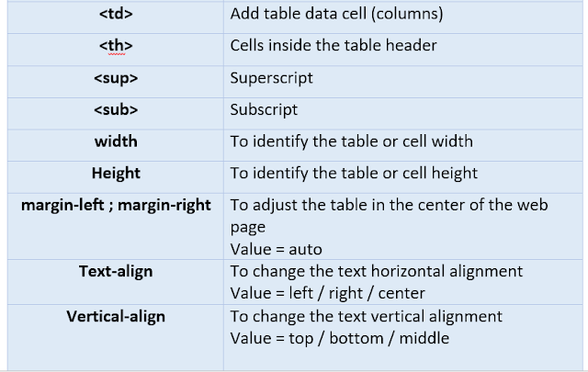Click the 'Superscript' description text

(x=271, y=78)
